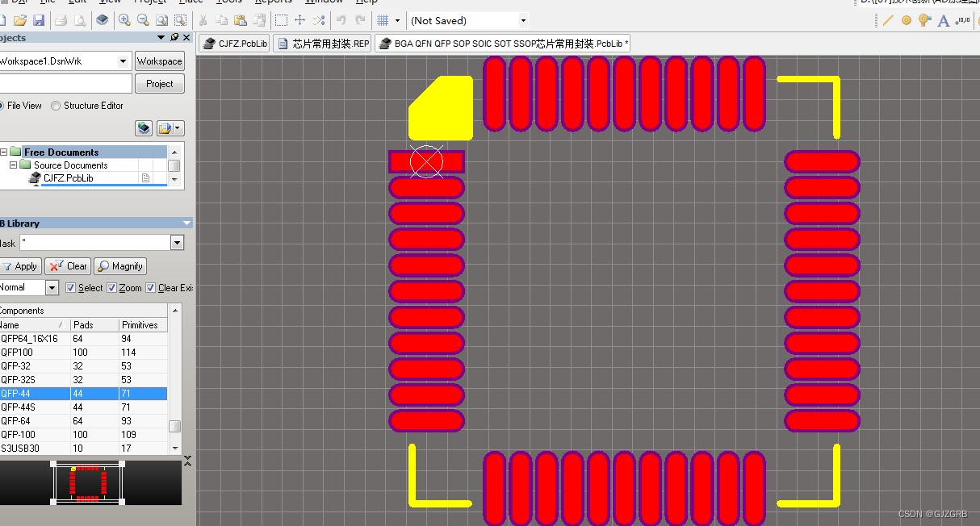Open the PCB Library panel menu arrow
This screenshot has height=526, width=980.
(186, 223)
